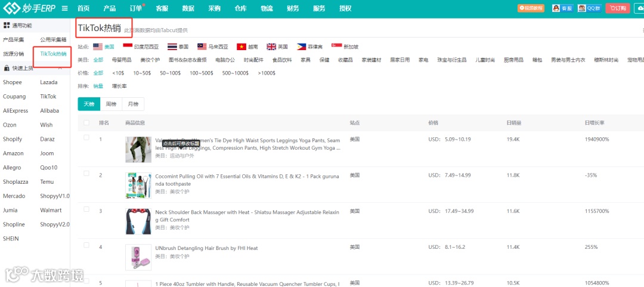Sort by 增长率

tap(119, 87)
